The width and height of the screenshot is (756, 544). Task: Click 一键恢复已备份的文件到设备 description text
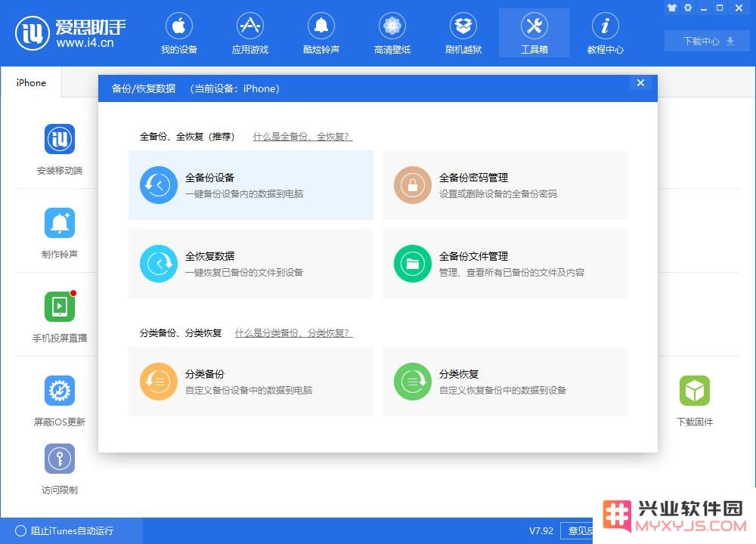pyautogui.click(x=244, y=272)
